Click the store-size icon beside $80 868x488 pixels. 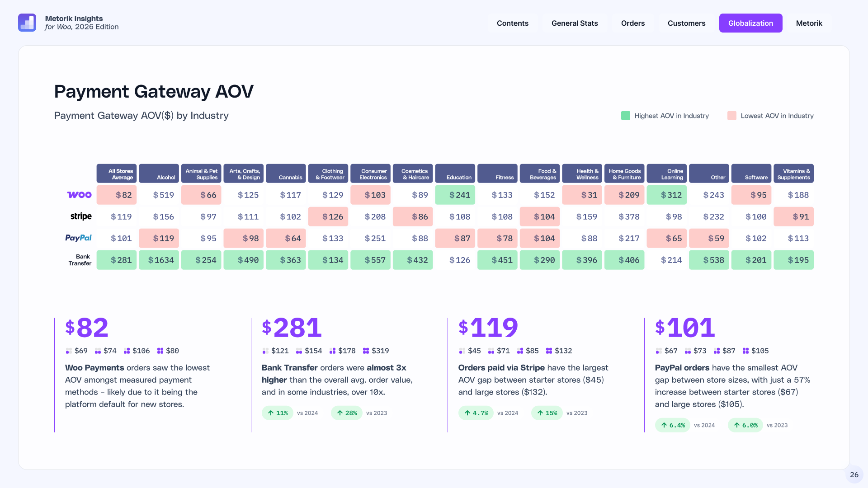click(x=160, y=351)
